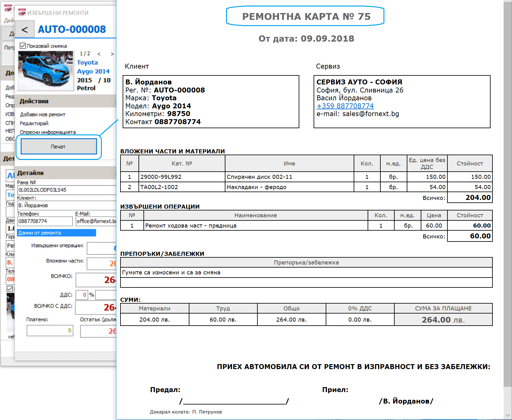Click the РЕМОНТНА КАРТА № 75 title
This screenshot has height=420, width=512.
[306, 16]
